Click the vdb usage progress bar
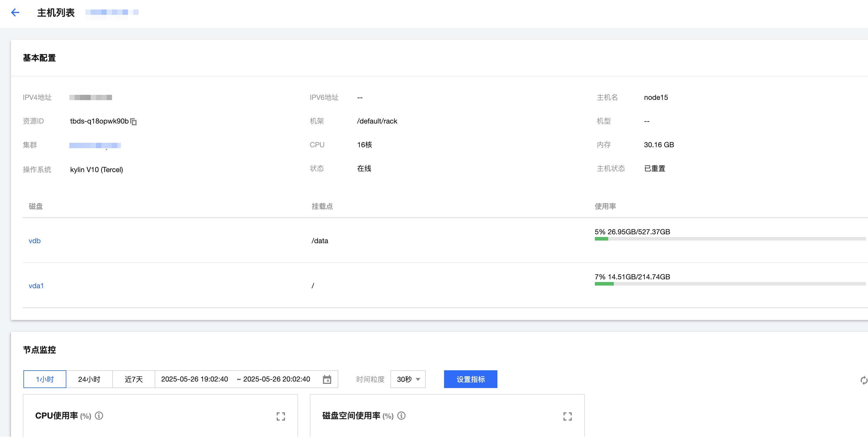Viewport: 868px width, 439px height. coord(730,239)
